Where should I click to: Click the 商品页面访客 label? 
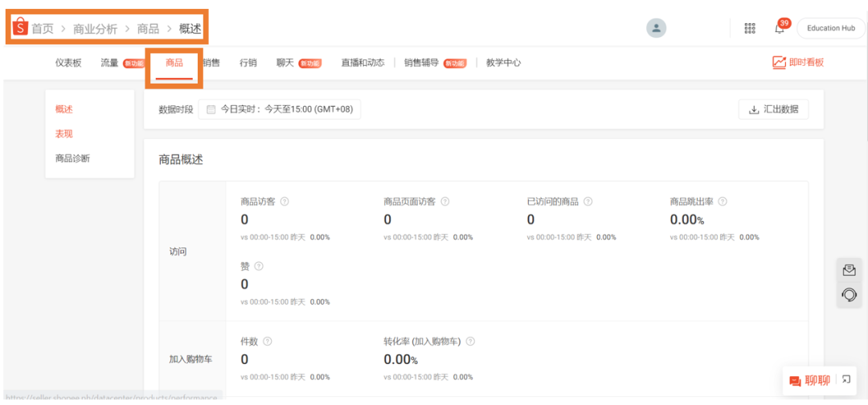[x=410, y=202]
